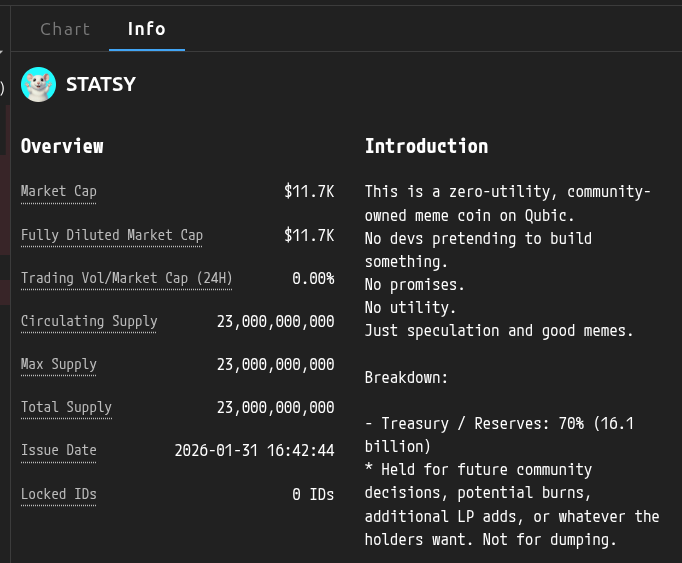Screen dimensions: 682x563
Task: Click the Overview section heading
Action: pos(62,146)
